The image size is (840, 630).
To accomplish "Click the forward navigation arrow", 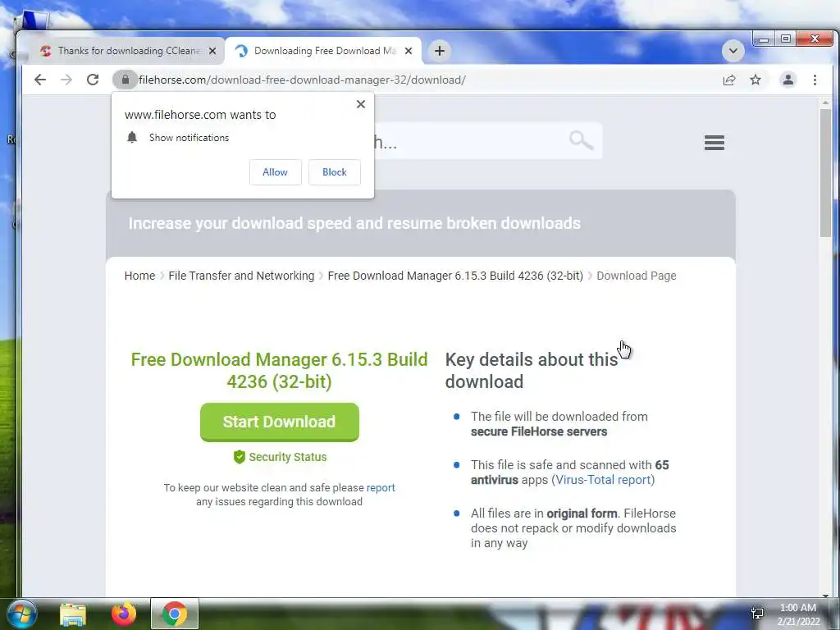I will click(x=66, y=80).
